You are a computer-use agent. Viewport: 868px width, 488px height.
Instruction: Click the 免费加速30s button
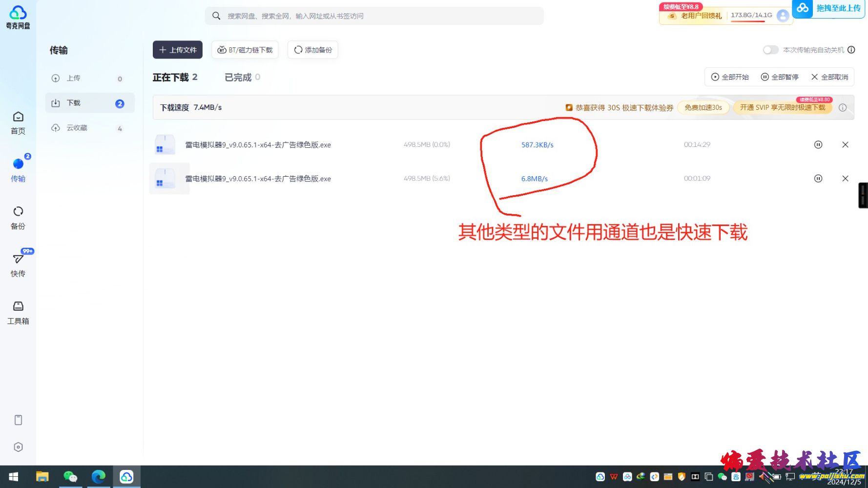(703, 107)
